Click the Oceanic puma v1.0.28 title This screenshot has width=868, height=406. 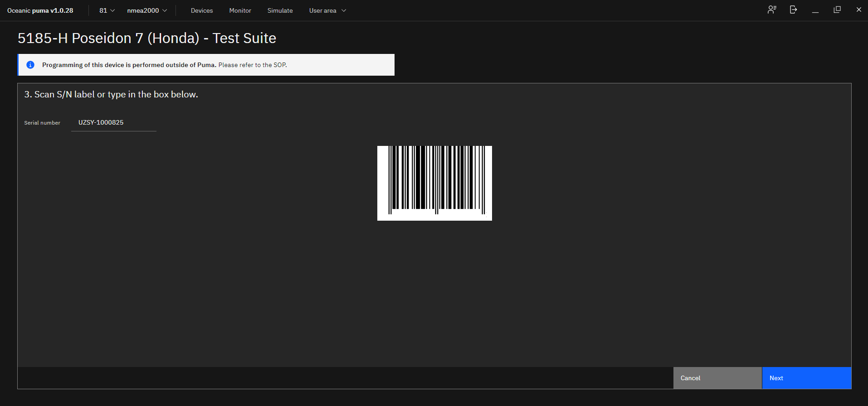coord(40,10)
